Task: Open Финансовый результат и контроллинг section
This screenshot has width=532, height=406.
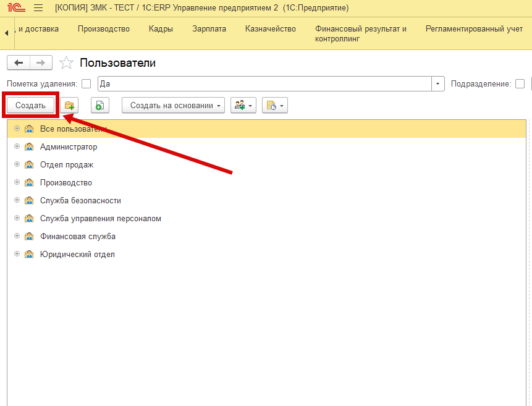Action: point(361,33)
